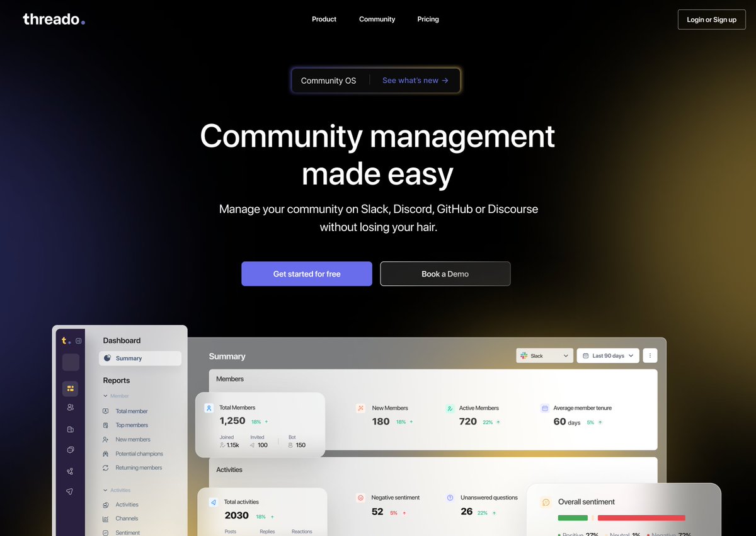Screen dimensions: 756x536
Task: Open the Members icon in the left sidebar
Action: 70,407
